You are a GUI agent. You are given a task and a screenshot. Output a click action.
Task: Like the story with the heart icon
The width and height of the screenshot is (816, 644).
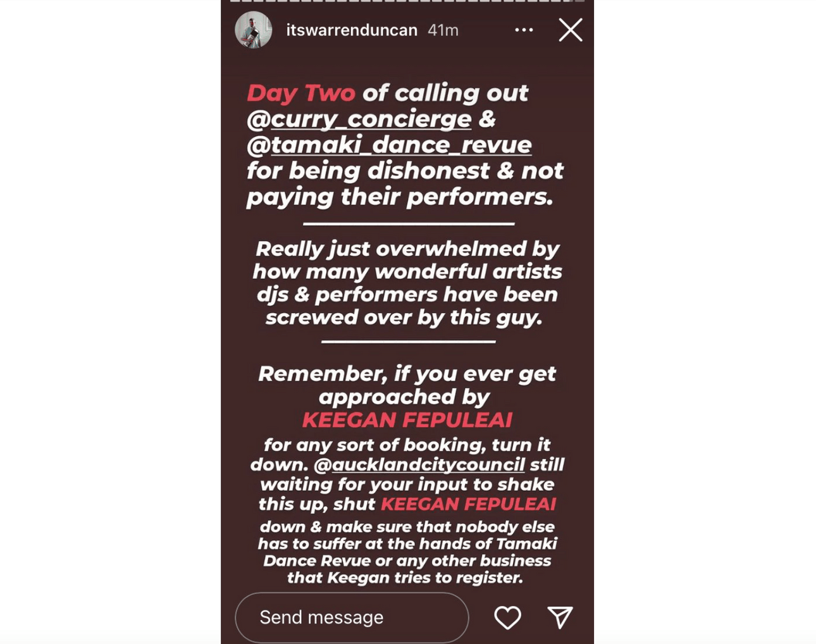[507, 617]
